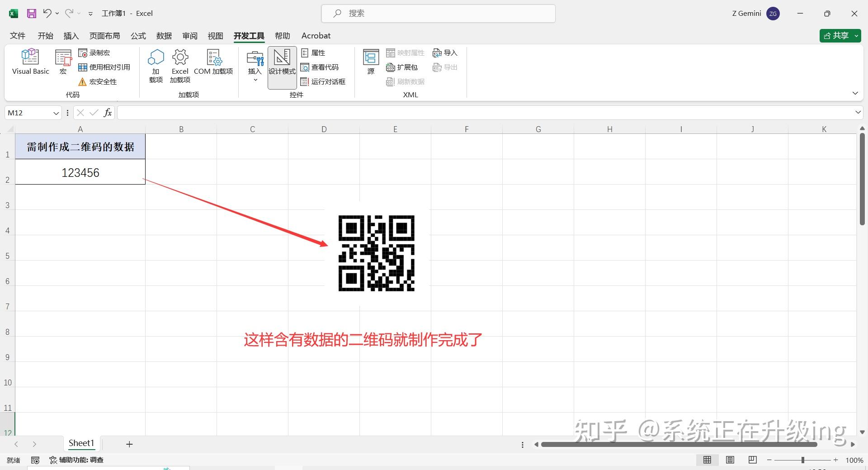Open the Acrobat tab
This screenshot has width=868, height=470.
click(x=316, y=36)
